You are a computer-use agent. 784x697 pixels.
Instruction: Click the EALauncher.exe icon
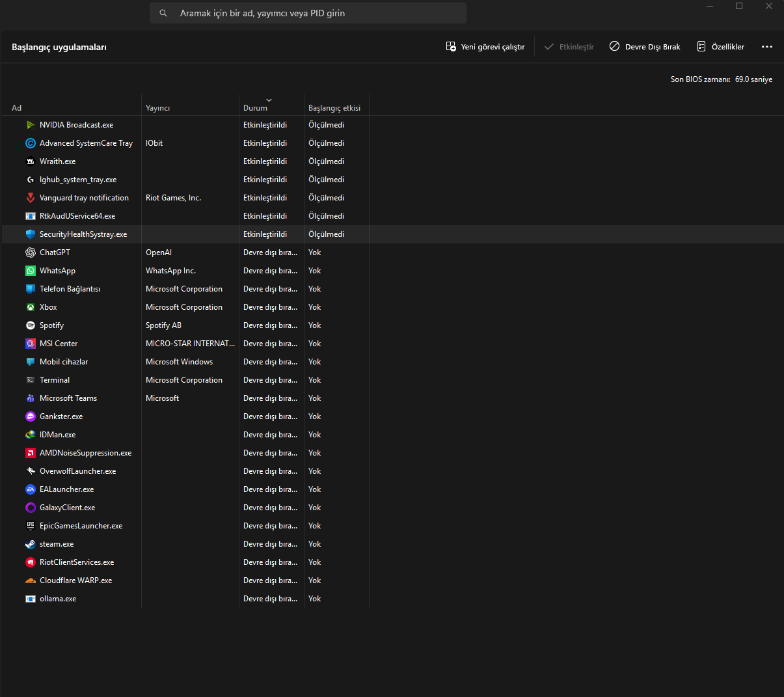point(31,489)
